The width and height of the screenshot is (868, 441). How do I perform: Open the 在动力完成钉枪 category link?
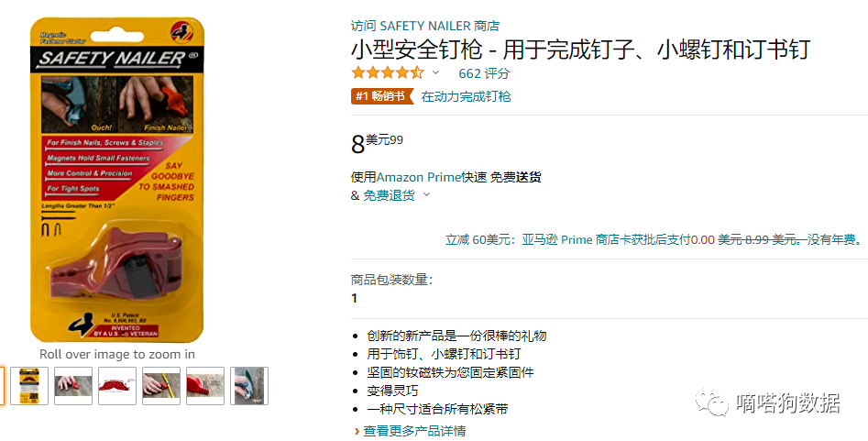click(x=466, y=96)
